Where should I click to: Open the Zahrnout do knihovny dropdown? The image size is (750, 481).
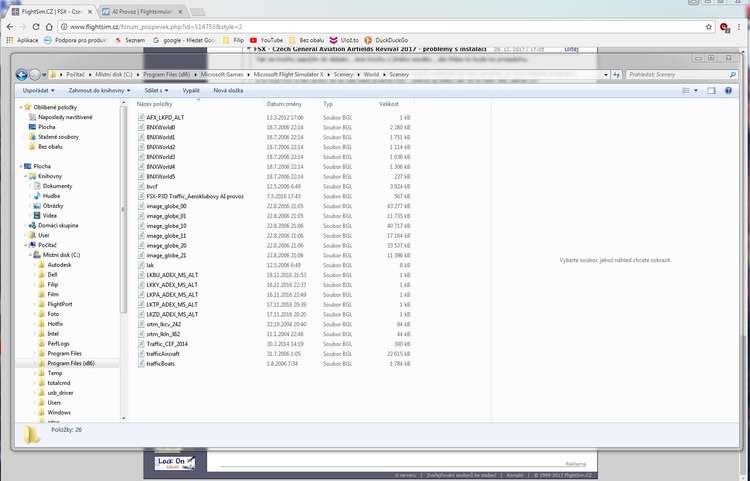pos(99,90)
